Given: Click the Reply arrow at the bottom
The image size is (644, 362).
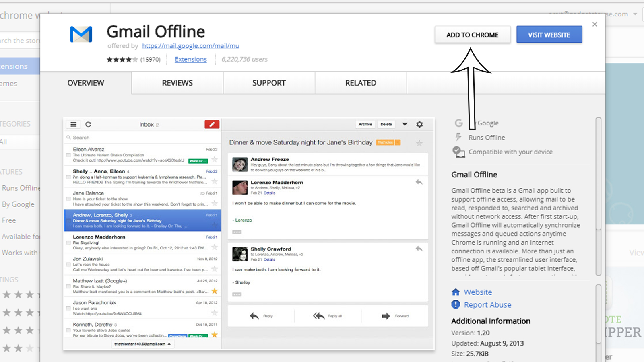Looking at the screenshot, I should tap(254, 316).
